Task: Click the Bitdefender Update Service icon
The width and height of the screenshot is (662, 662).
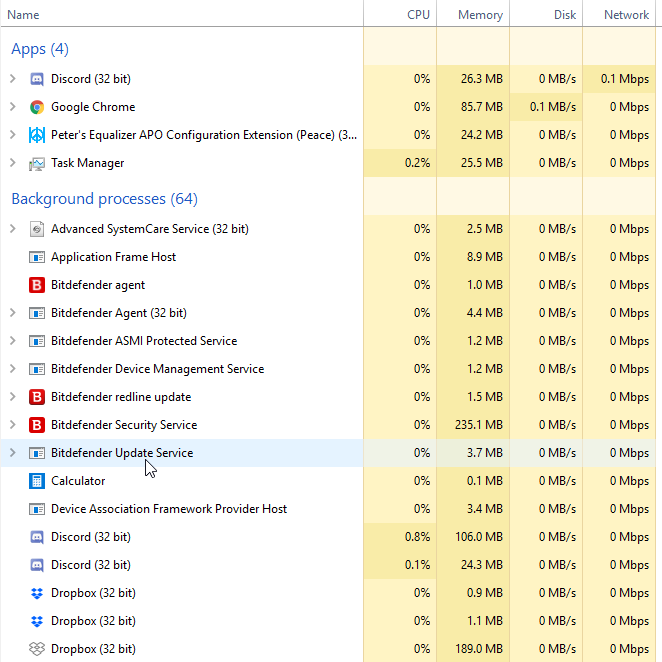Action: coord(37,453)
